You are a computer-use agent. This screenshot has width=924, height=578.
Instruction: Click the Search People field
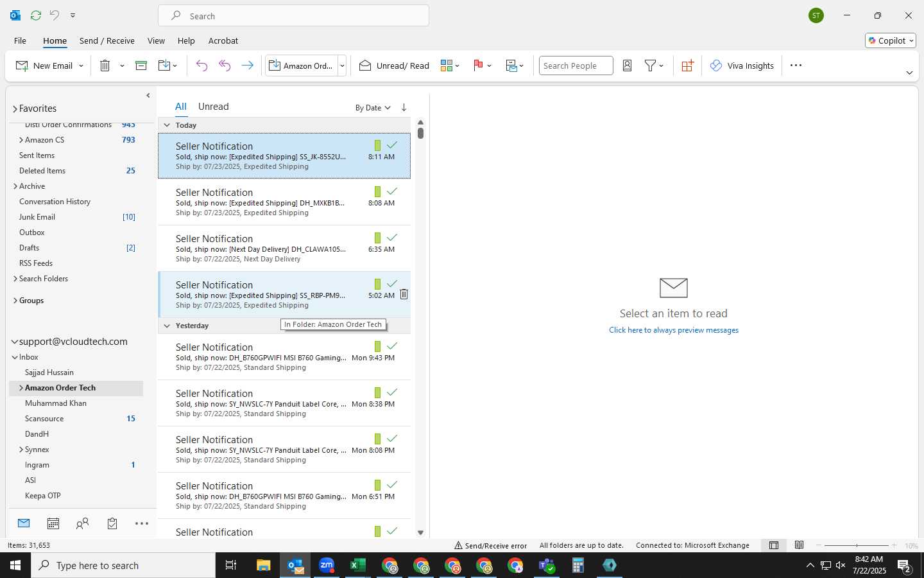click(576, 66)
